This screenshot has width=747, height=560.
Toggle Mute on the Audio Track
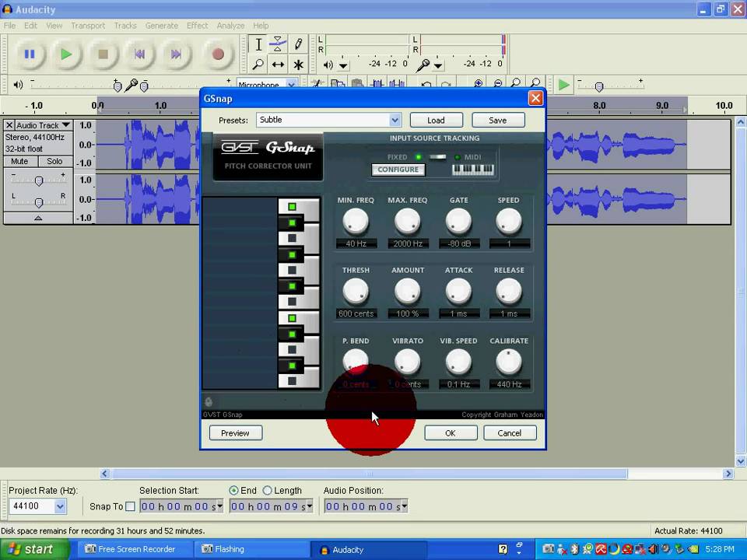[x=19, y=162]
